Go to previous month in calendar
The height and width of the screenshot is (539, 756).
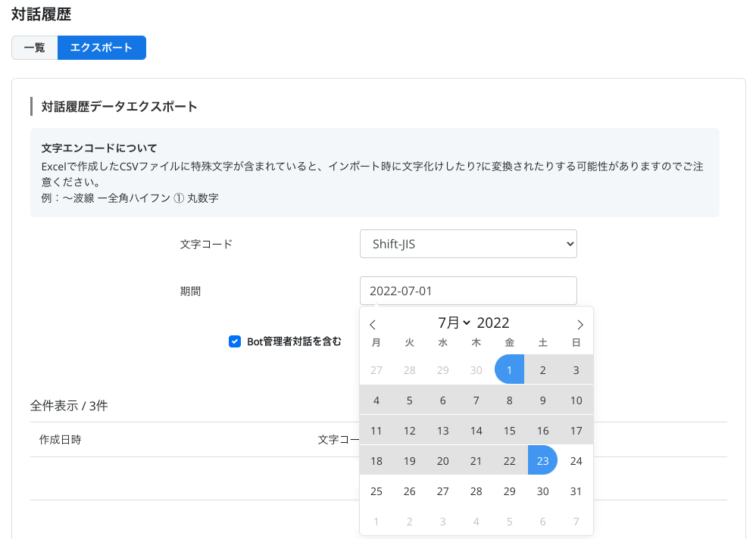(x=373, y=325)
